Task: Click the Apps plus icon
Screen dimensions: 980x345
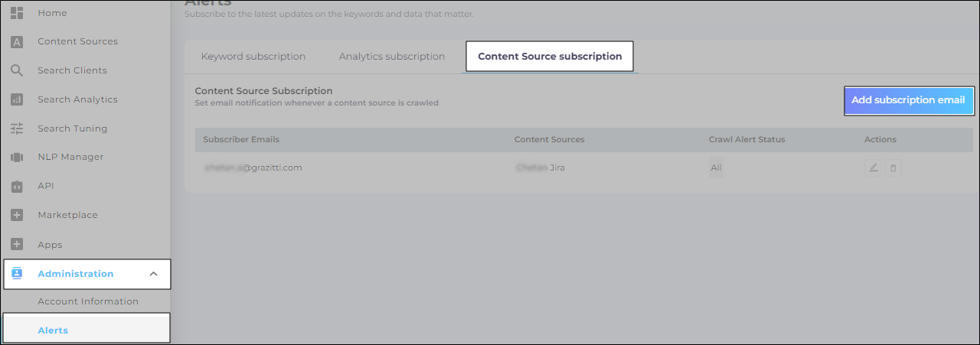Action: pos(17,245)
